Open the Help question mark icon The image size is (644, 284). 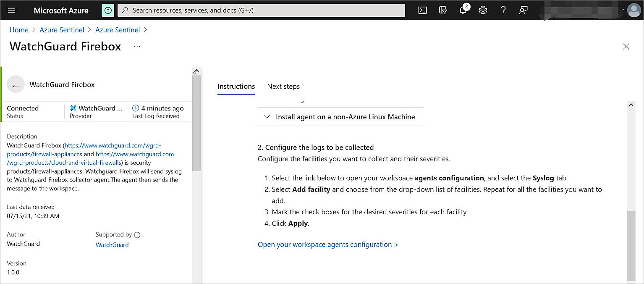pos(503,11)
